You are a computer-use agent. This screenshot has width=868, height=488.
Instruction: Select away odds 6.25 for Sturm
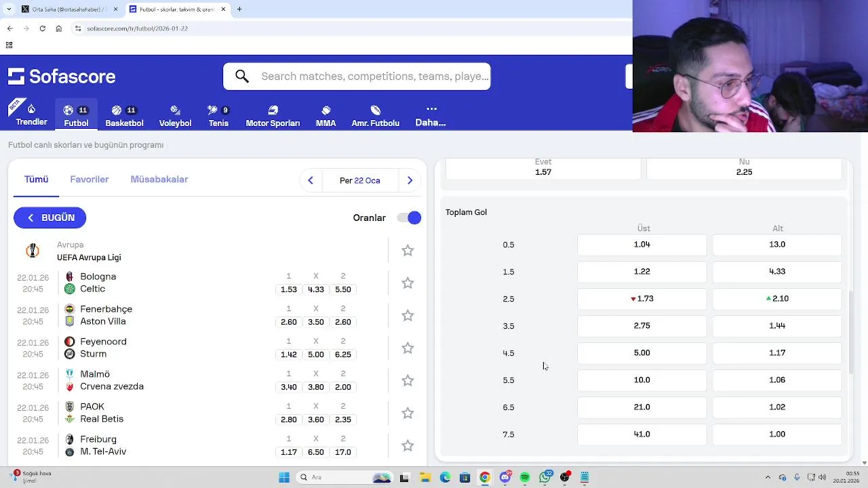pos(343,354)
